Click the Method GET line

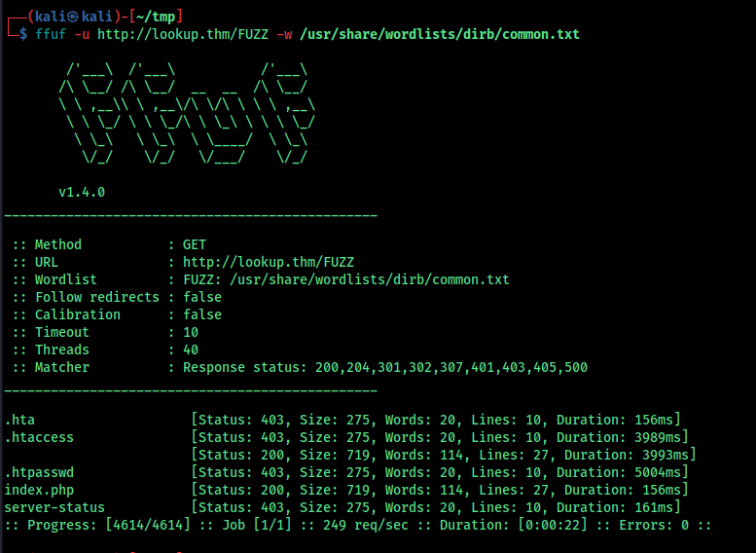point(109,244)
